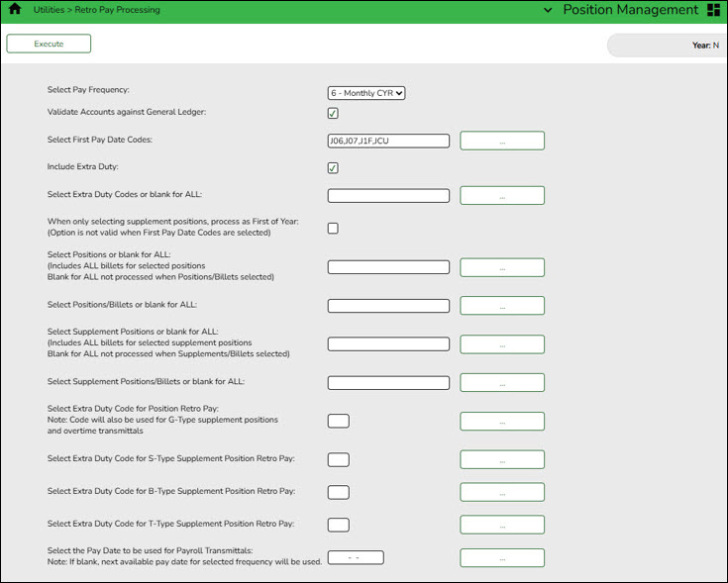Viewport: 728px width, 583px height.
Task: Uncheck Validate Accounts against General Ledger
Action: (333, 113)
